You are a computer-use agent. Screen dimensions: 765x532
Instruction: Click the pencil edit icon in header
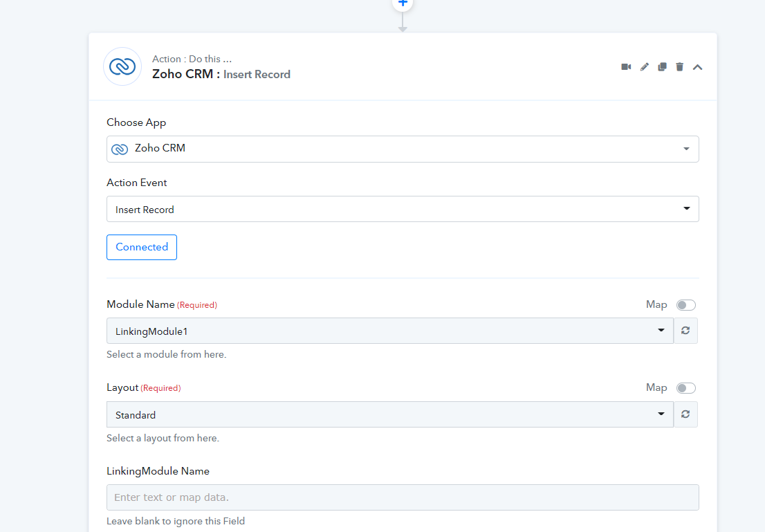pyautogui.click(x=645, y=67)
